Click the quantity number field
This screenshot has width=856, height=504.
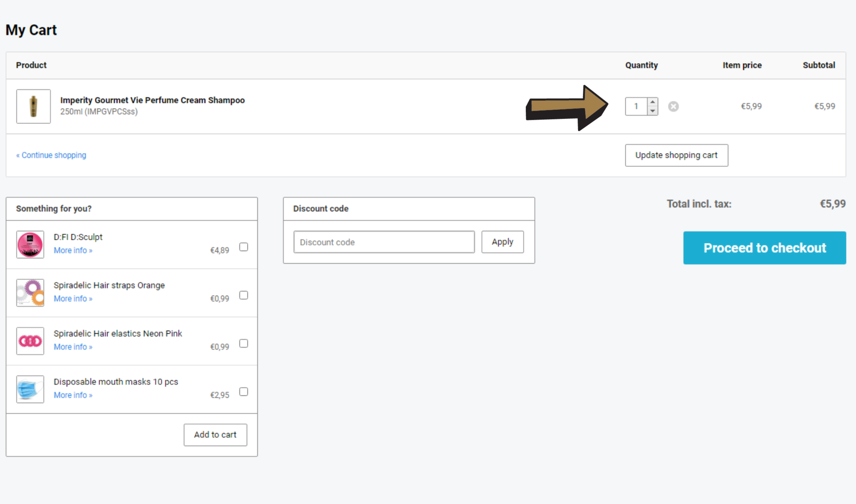pos(636,106)
